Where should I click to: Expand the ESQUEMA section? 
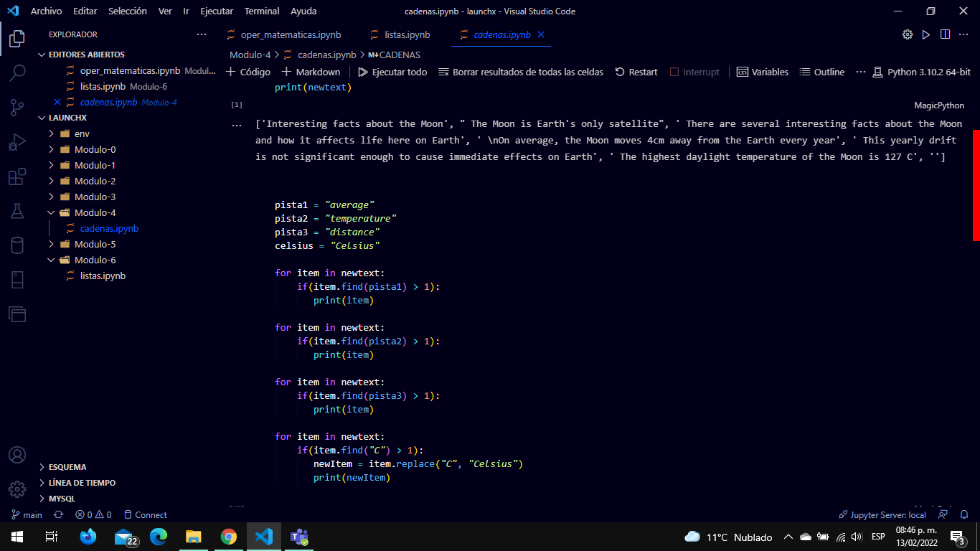(x=67, y=467)
